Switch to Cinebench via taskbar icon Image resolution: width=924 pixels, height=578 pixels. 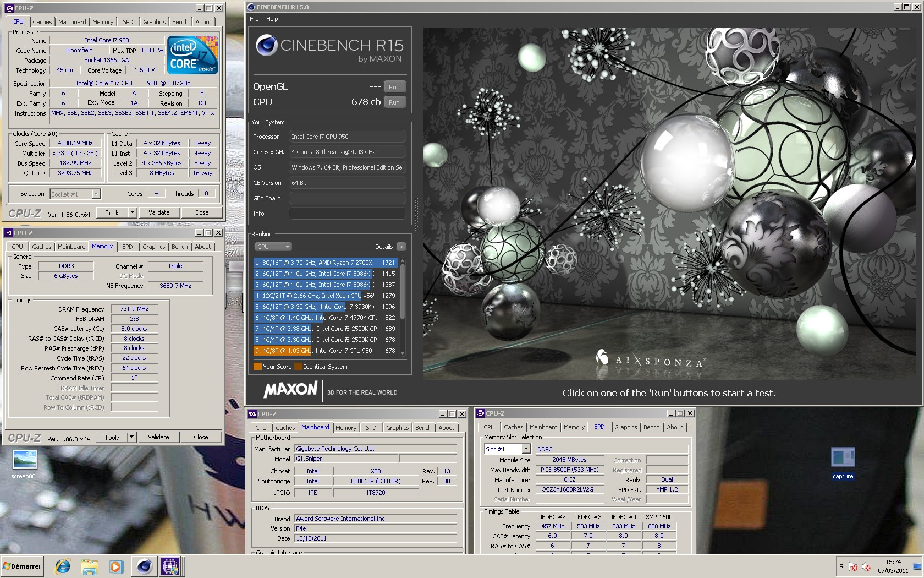[144, 566]
